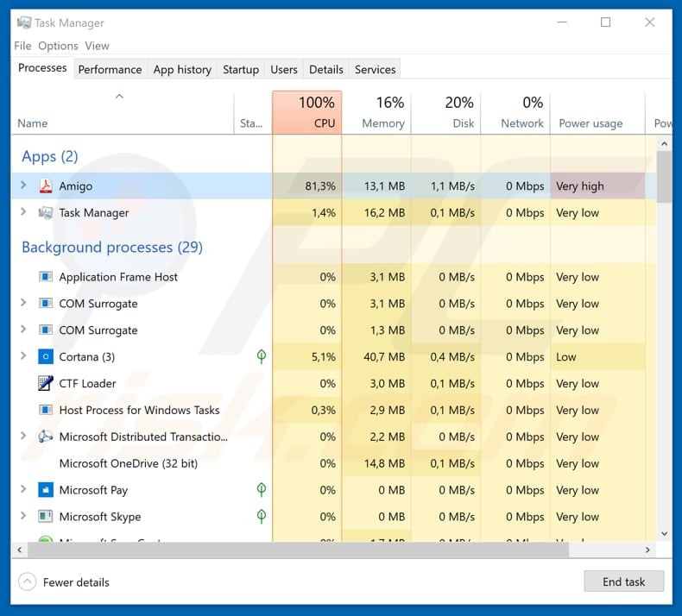Sort by CPU column header
Image resolution: width=682 pixels, height=616 pixels.
click(307, 112)
